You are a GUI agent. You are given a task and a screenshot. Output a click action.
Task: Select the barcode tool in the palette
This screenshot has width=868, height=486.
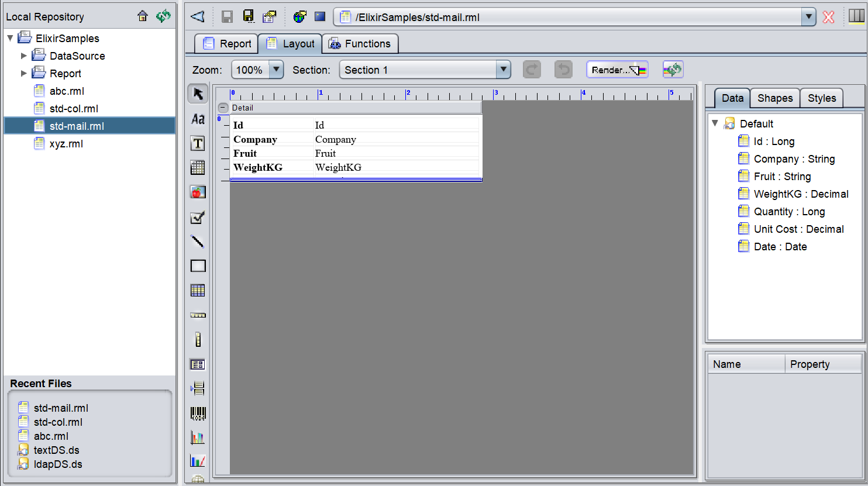(198, 413)
